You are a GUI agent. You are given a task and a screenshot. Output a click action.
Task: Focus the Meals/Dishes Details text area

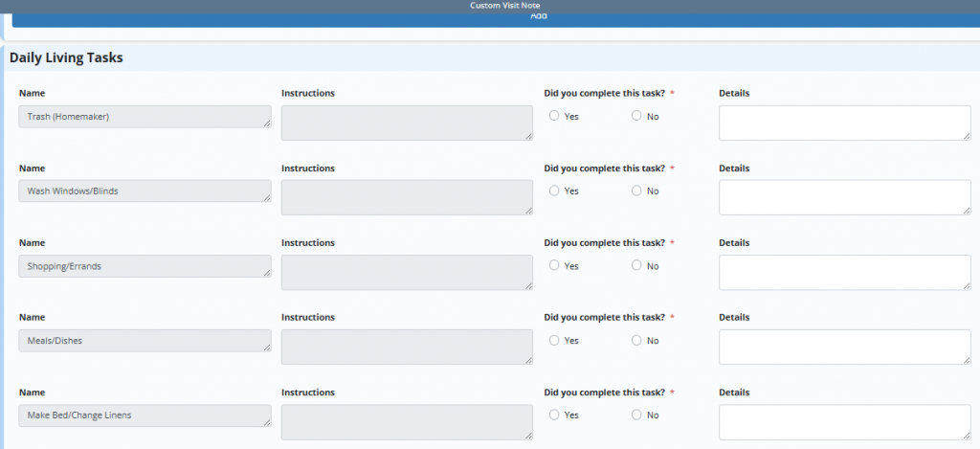pos(844,347)
